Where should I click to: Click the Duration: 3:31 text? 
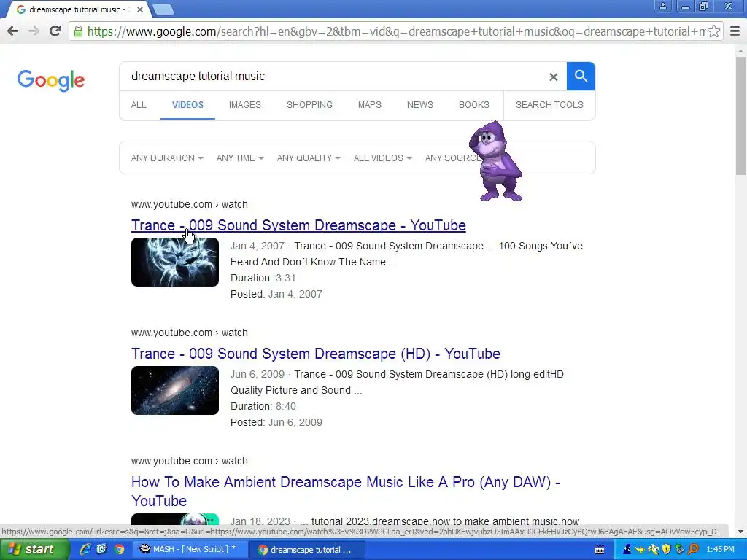(263, 278)
